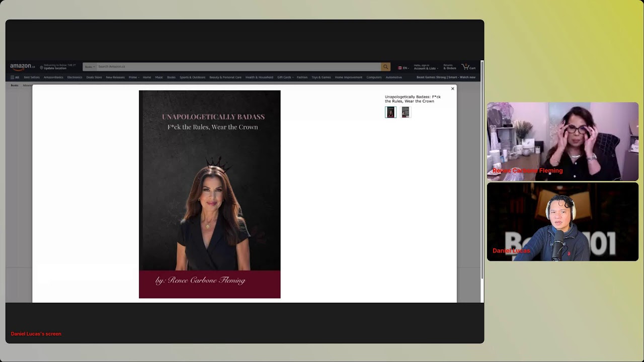644x362 pixels.
Task: Select Daniel Lucas's video tile
Action: click(562, 222)
